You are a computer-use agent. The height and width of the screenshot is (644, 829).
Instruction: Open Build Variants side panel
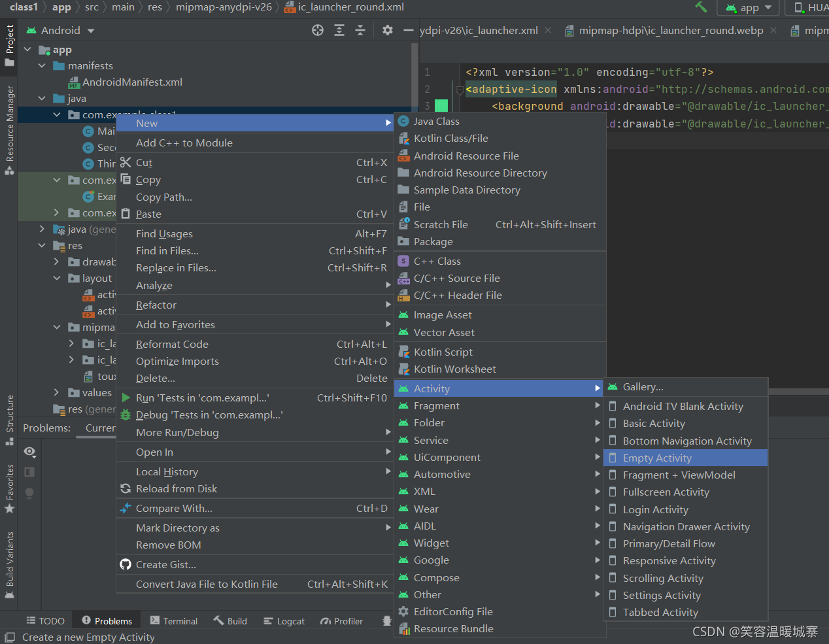[x=9, y=566]
